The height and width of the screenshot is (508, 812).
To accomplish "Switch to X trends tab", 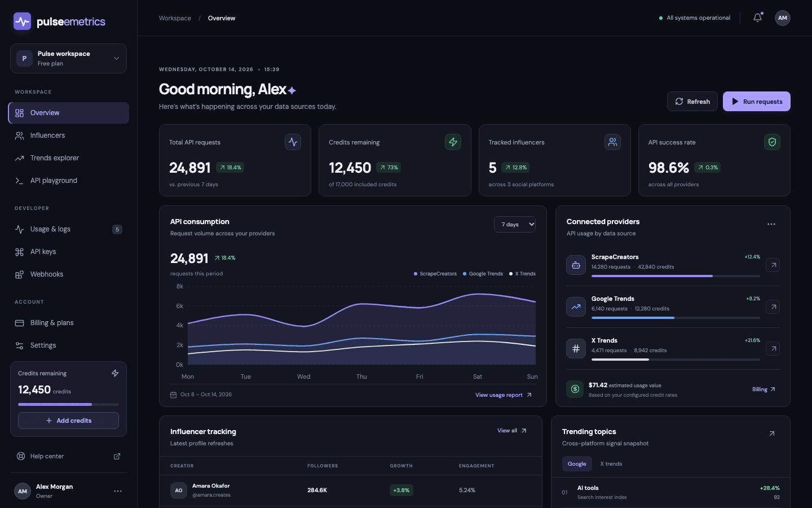I will point(611,463).
